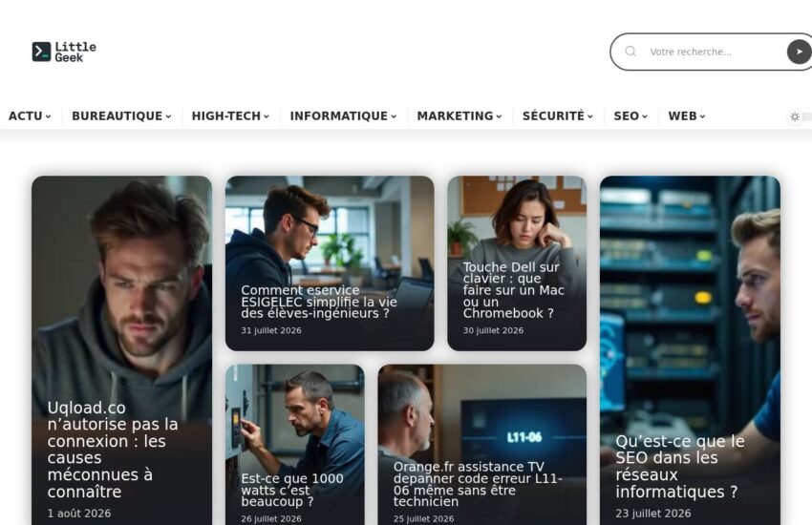Expand the SEO dropdown chevron

pos(645,116)
